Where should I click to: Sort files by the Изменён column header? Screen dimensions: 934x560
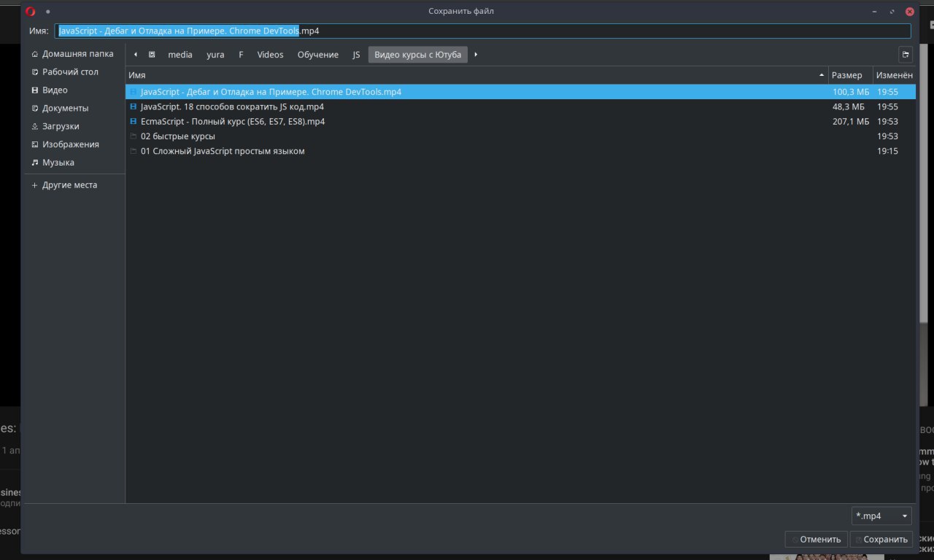(895, 75)
